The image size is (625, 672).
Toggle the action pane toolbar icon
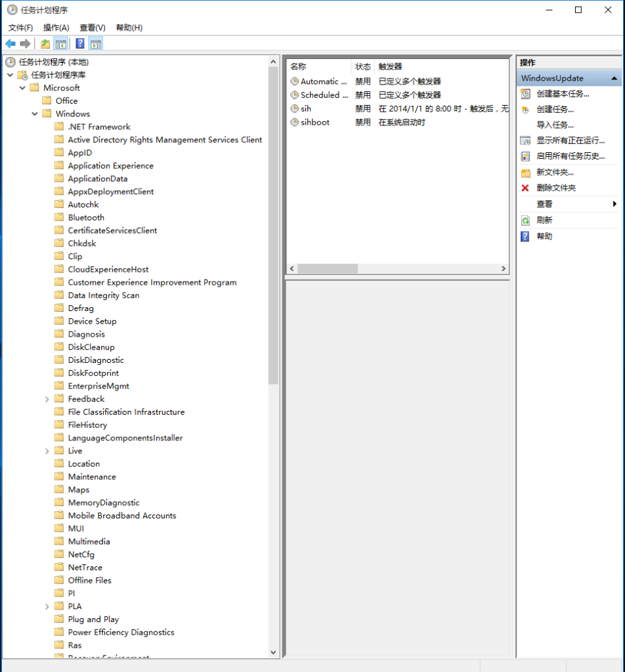click(96, 44)
